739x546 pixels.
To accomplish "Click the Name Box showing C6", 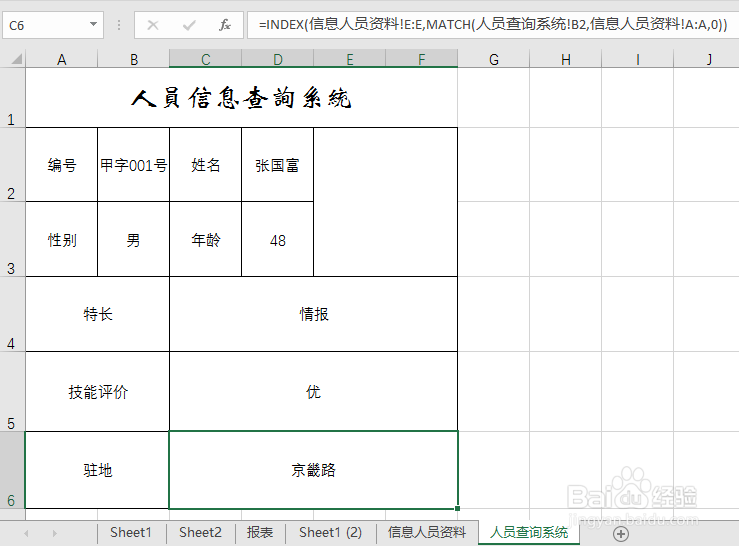I will coord(45,25).
